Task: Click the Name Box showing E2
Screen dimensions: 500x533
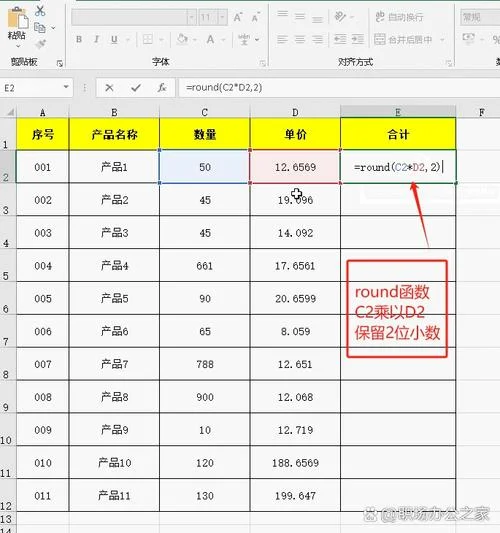Action: (x=31, y=88)
